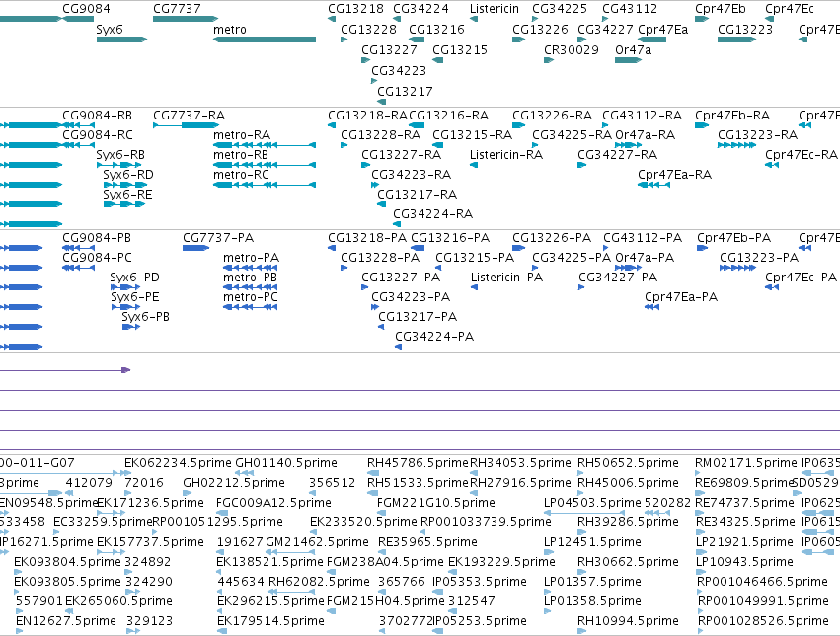Click the Listericin gene label
The height and width of the screenshot is (636, 840).
click(x=494, y=9)
